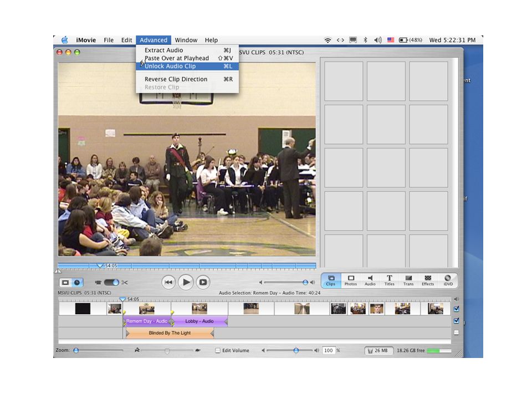Open the system volume menu icon
The height and width of the screenshot is (399, 532).
pos(377,40)
